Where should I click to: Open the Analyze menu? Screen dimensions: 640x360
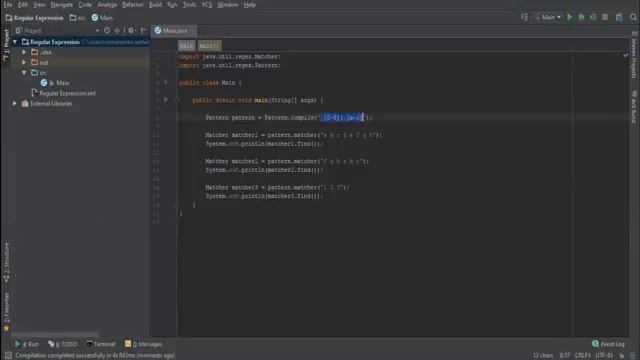[107, 5]
